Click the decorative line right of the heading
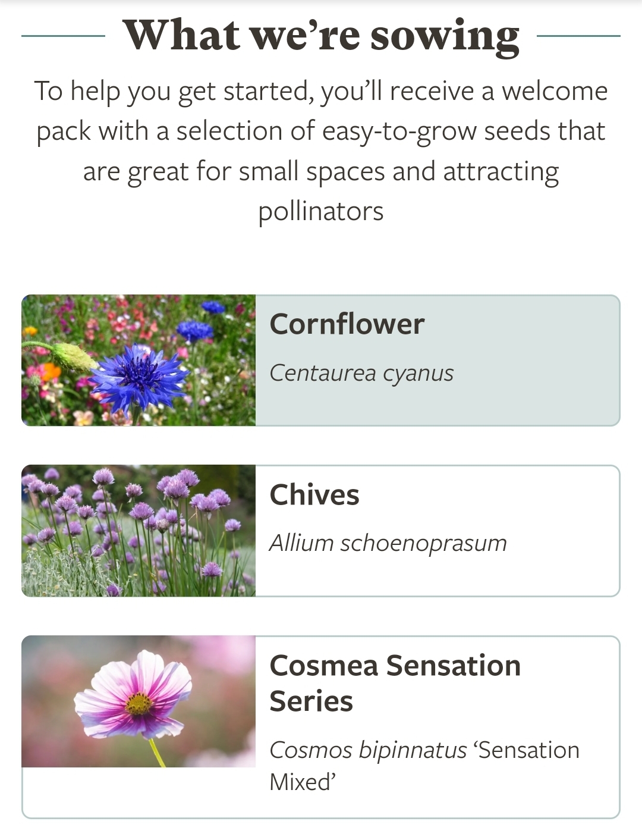Screen dimensions: 642x840 (x=578, y=36)
